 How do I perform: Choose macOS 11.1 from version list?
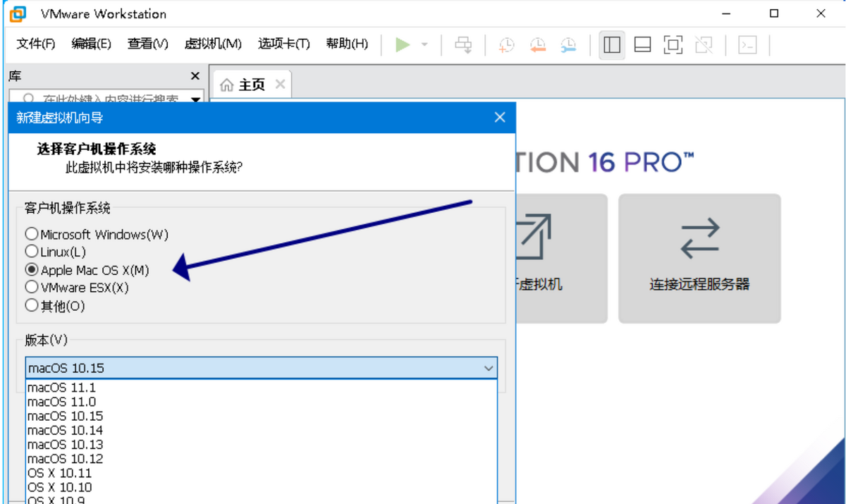click(x=262, y=388)
